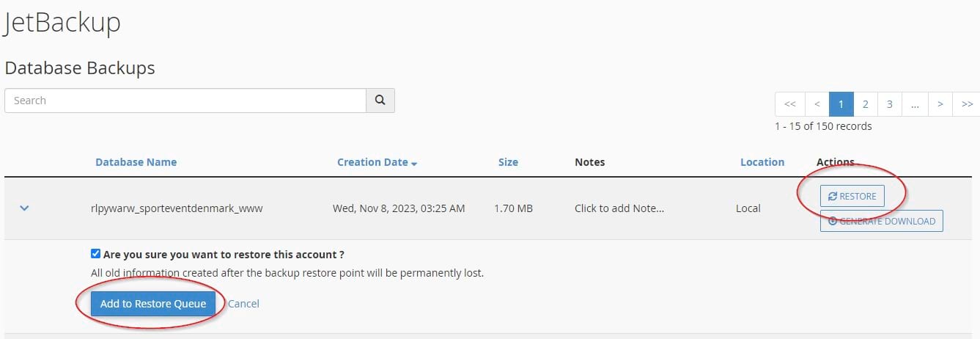This screenshot has height=339, width=980.
Task: Sort by Size column
Action: point(508,162)
